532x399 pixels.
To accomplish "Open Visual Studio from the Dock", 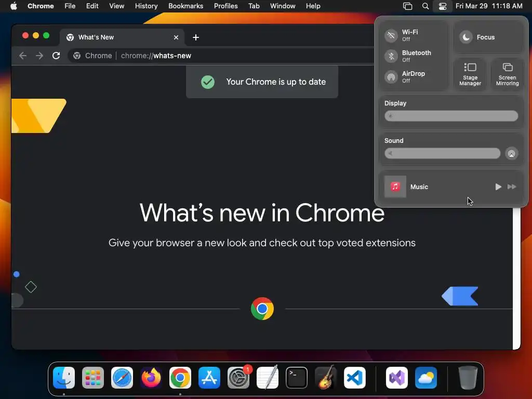I will [397, 378].
